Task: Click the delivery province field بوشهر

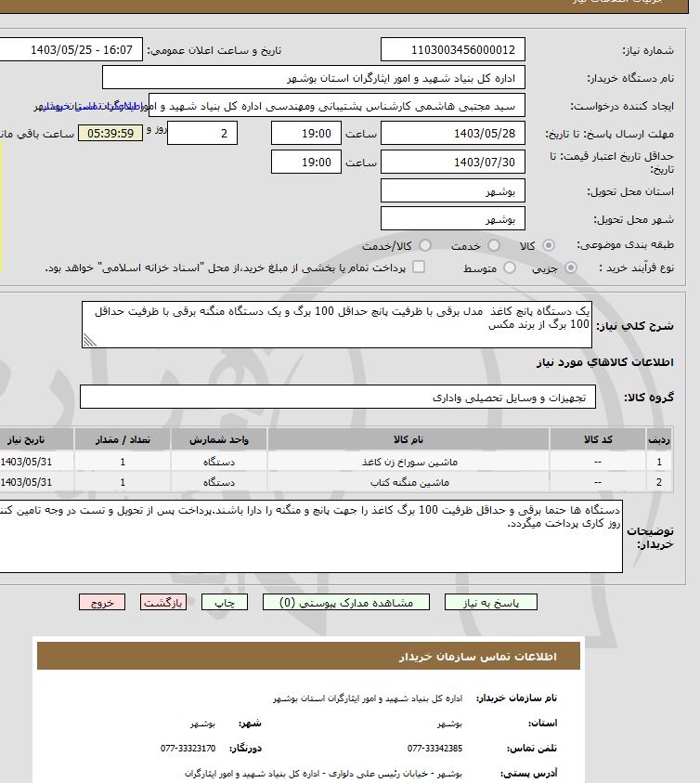Action: pyautogui.click(x=453, y=190)
